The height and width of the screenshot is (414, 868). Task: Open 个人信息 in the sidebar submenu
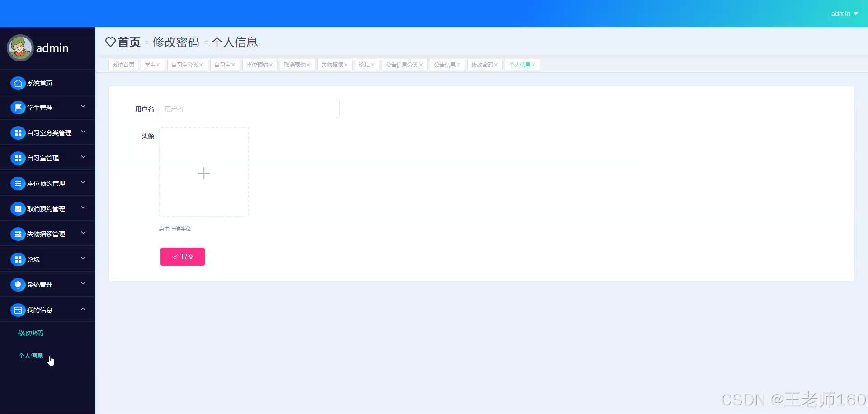click(x=31, y=356)
